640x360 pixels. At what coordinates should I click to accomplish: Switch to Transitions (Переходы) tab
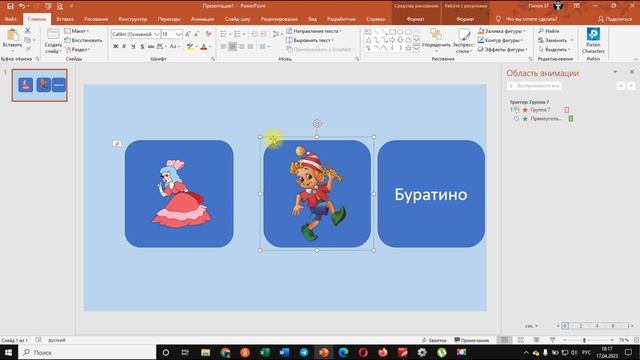coord(169,19)
